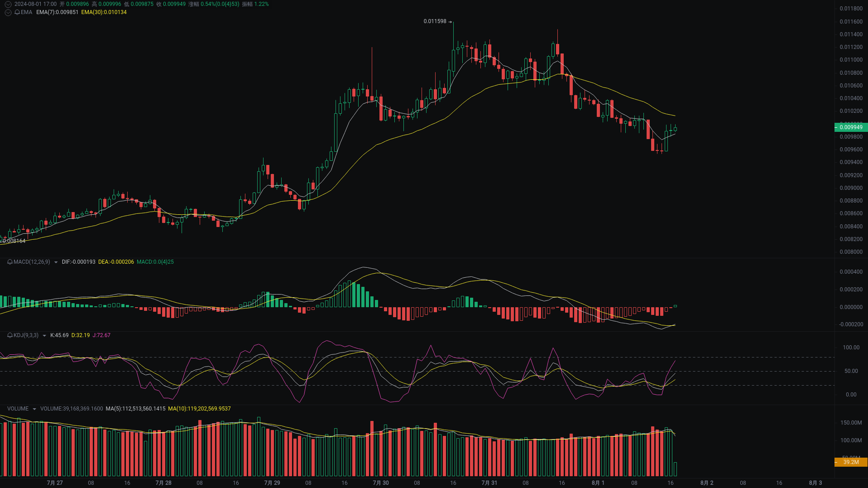Click the high price 0.009996
This screenshot has width=868, height=488.
click(x=110, y=4)
